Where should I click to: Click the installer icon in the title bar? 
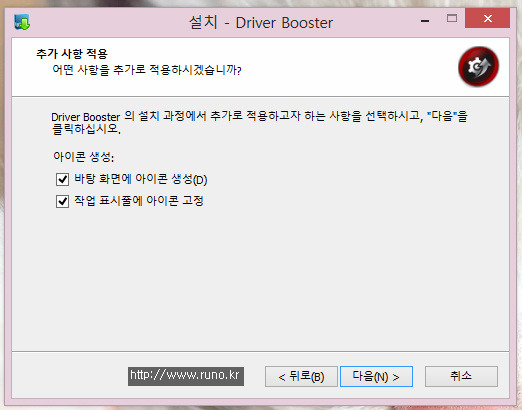coord(22,23)
